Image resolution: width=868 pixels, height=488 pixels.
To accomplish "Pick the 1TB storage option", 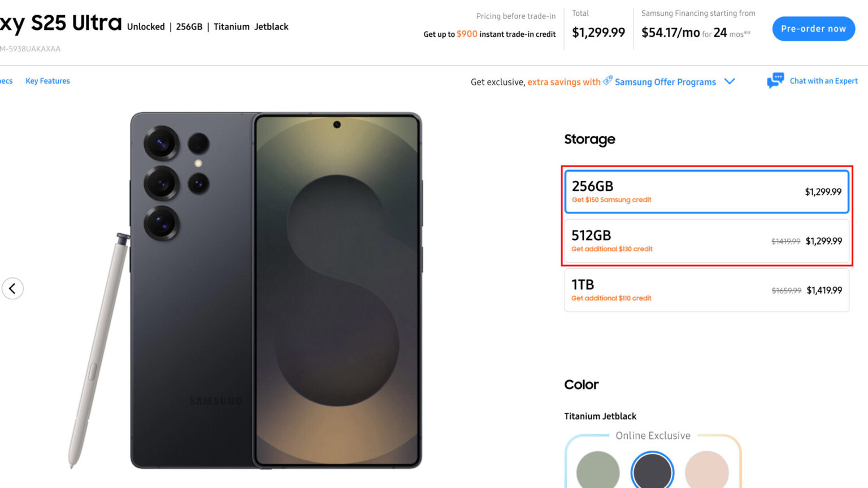I will [706, 290].
